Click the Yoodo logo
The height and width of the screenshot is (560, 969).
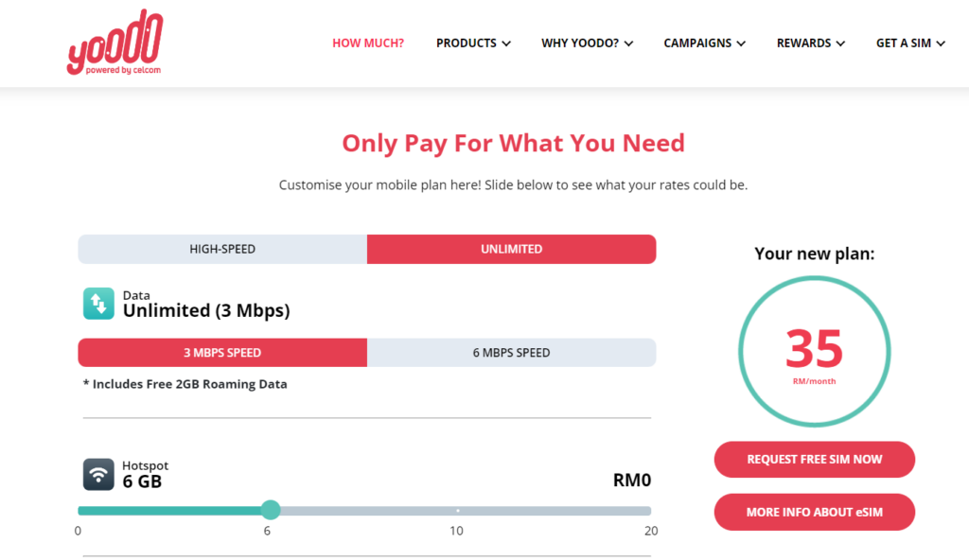pyautogui.click(x=115, y=44)
